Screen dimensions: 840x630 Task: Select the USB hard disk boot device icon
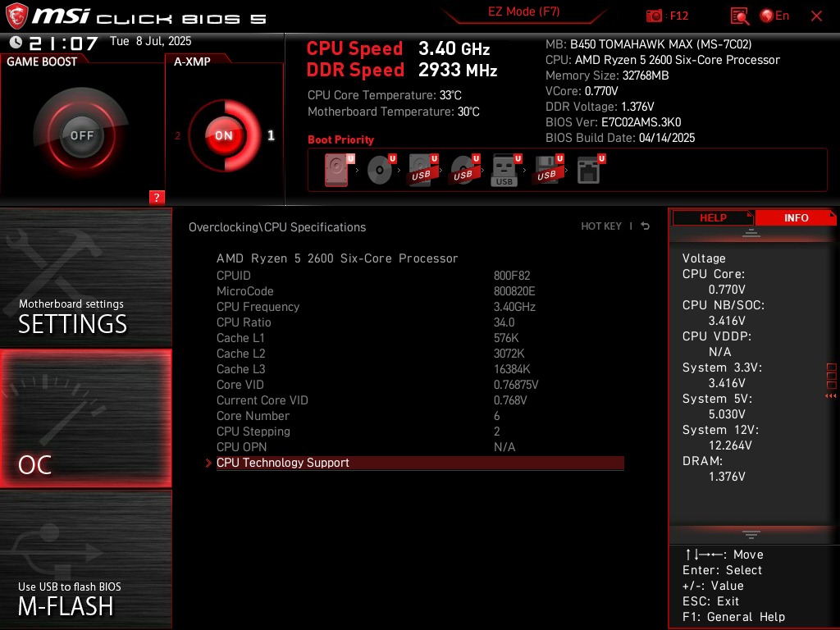[422, 170]
